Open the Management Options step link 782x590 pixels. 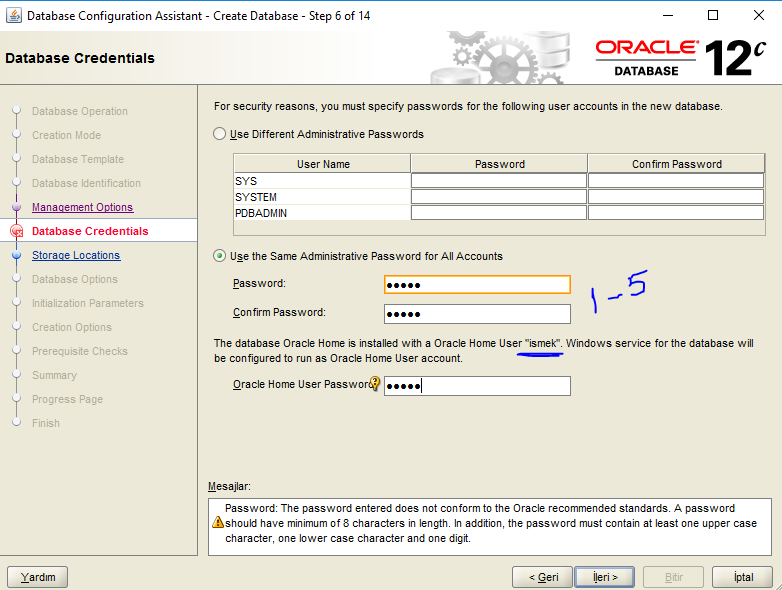pos(82,207)
